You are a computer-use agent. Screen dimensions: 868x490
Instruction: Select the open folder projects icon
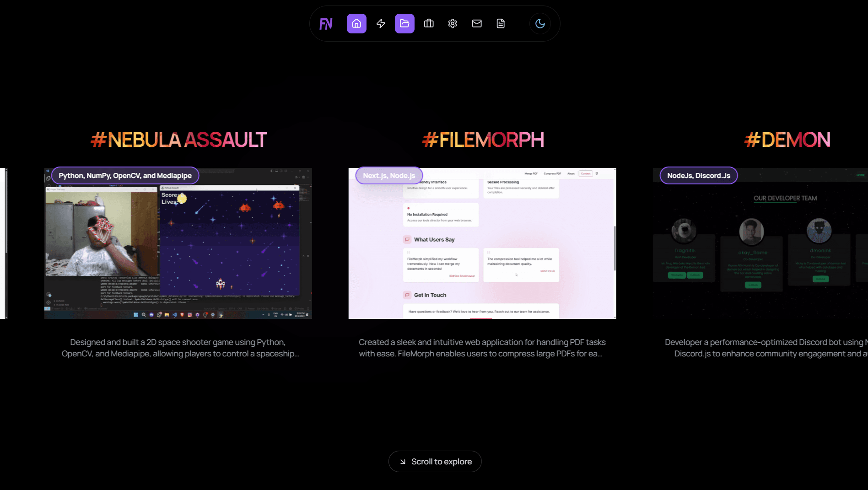pos(404,24)
